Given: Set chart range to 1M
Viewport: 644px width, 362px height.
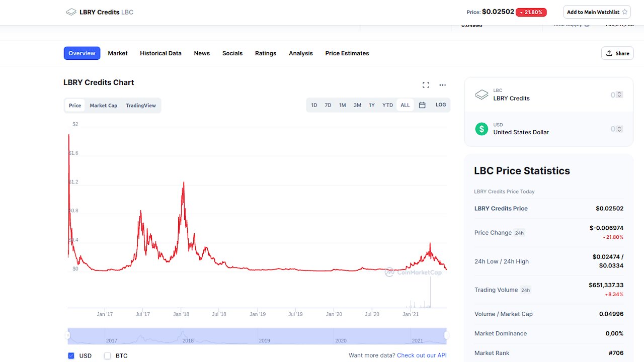Looking at the screenshot, I should pyautogui.click(x=343, y=105).
